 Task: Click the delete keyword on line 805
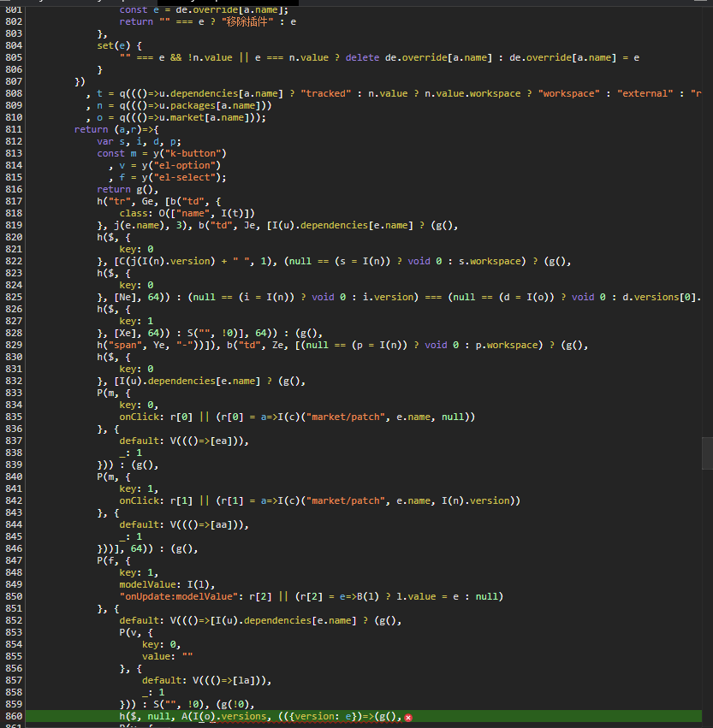click(x=362, y=57)
